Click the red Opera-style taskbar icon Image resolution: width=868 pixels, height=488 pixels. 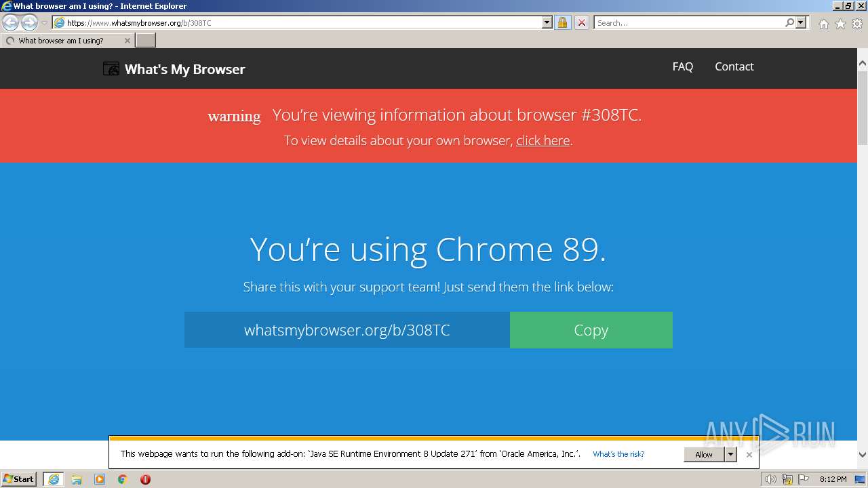click(x=145, y=479)
